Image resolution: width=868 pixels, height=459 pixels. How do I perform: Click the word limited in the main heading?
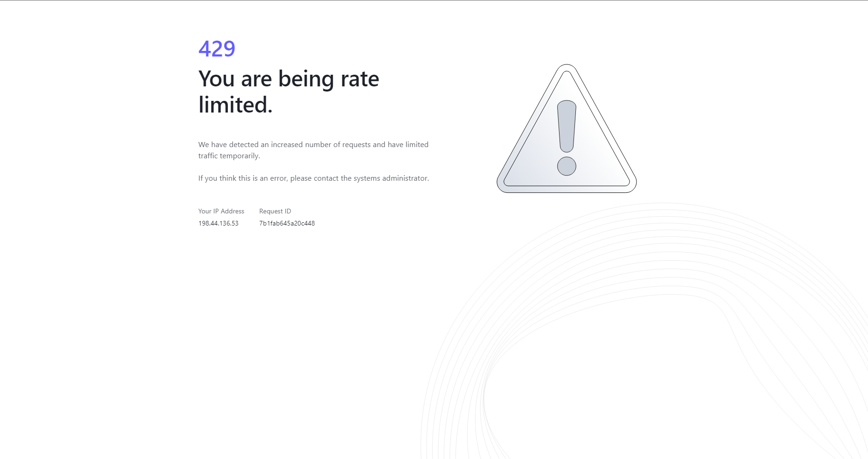[x=233, y=105]
